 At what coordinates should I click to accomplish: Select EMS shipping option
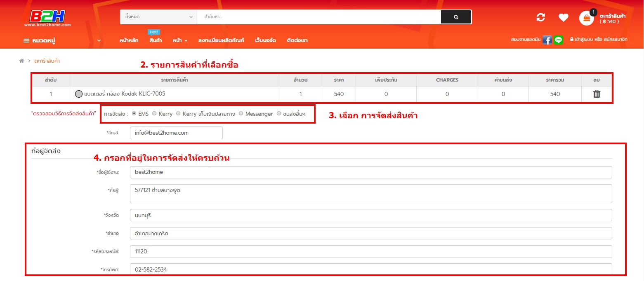pyautogui.click(x=134, y=114)
